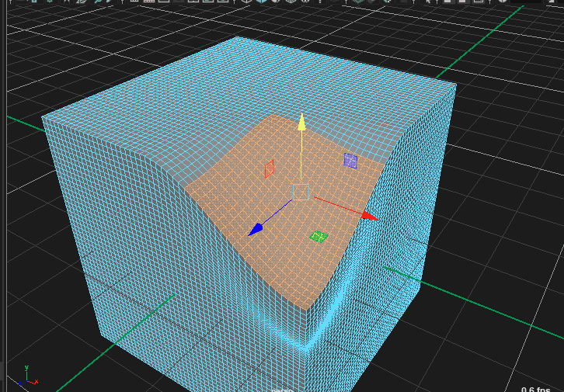
Task: Click the center square of the move manipulator
Action: click(301, 193)
